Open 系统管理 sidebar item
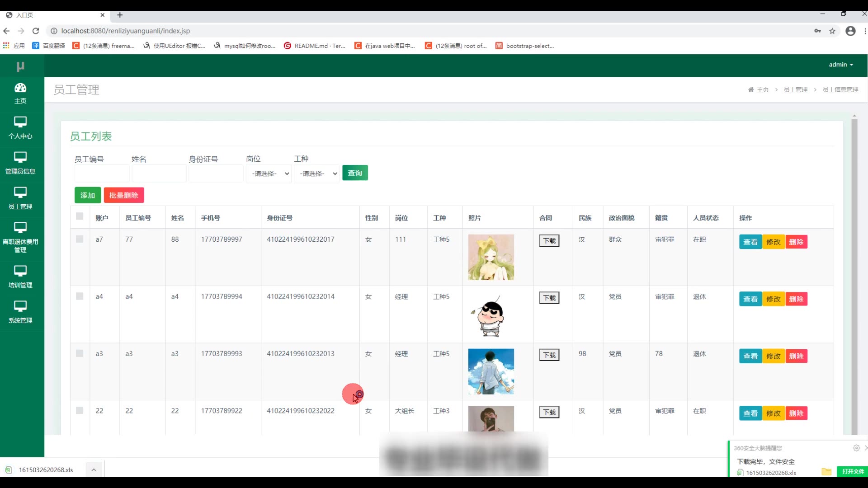Viewport: 868px width, 488px height. (20, 312)
